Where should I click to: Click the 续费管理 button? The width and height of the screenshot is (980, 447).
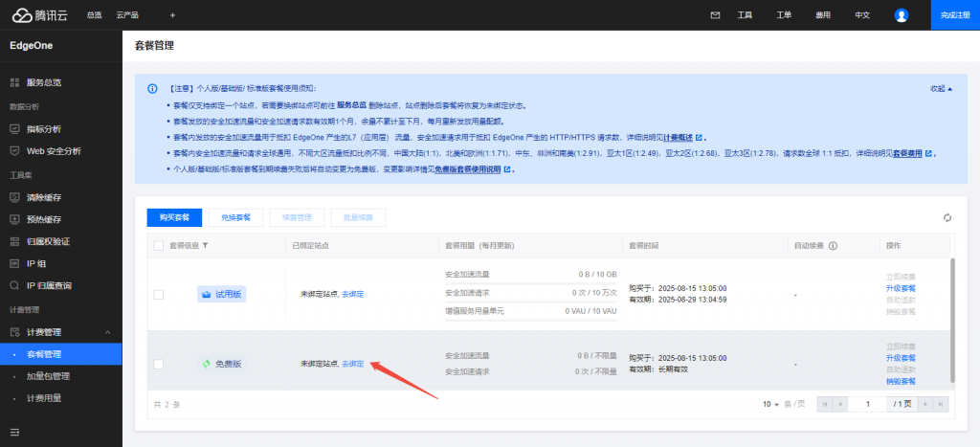[297, 217]
